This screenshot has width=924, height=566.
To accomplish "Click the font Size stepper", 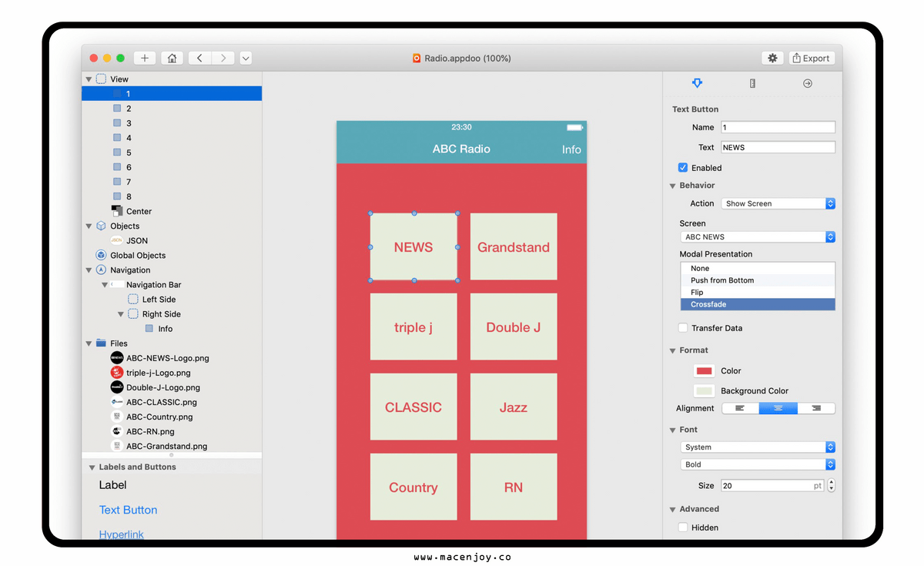I will 831,486.
